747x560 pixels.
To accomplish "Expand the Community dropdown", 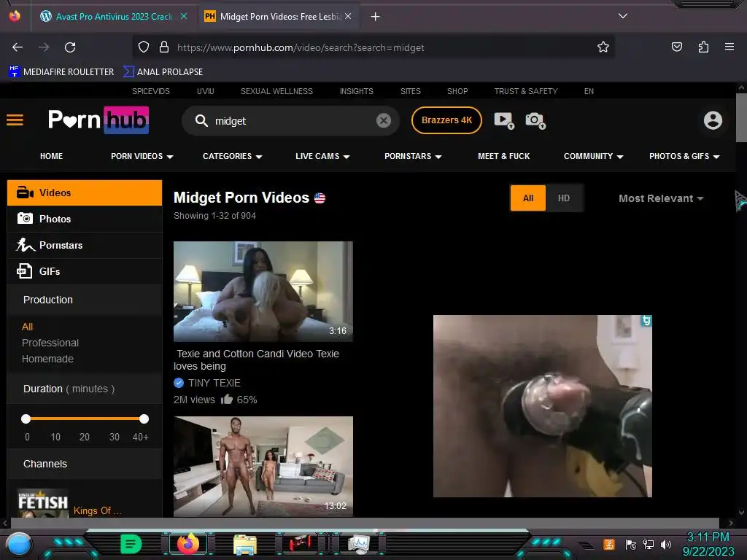I will (593, 156).
